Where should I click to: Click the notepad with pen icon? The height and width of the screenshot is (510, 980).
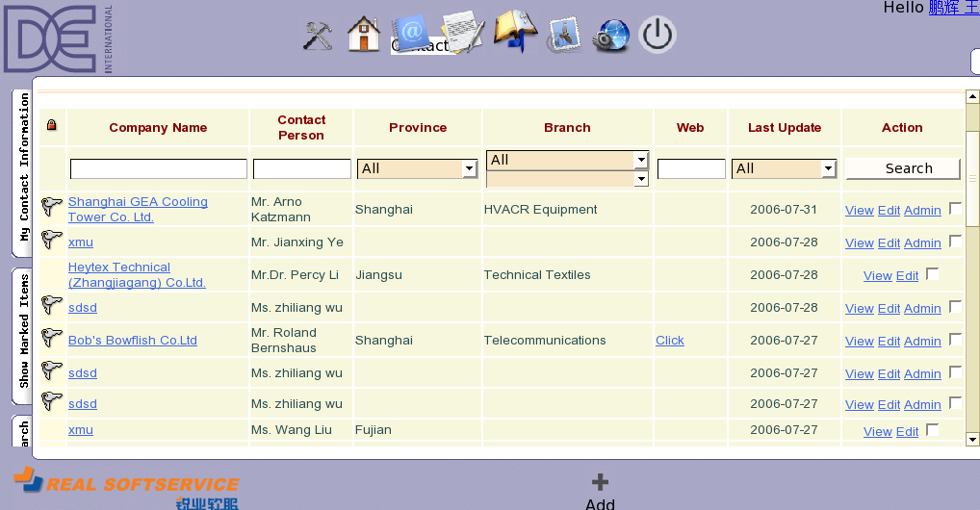point(463,33)
